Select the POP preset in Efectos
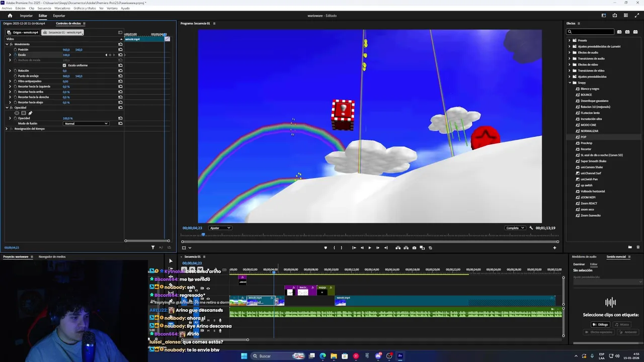Viewport: 644px width, 362px height. [584, 137]
